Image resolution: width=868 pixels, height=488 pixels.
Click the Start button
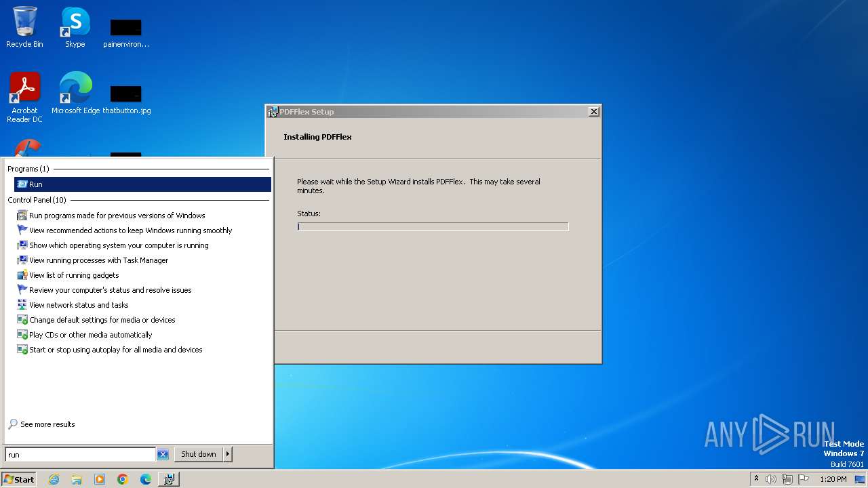[18, 479]
